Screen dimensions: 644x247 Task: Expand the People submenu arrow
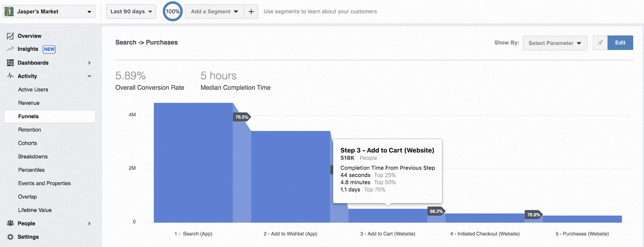click(89, 224)
